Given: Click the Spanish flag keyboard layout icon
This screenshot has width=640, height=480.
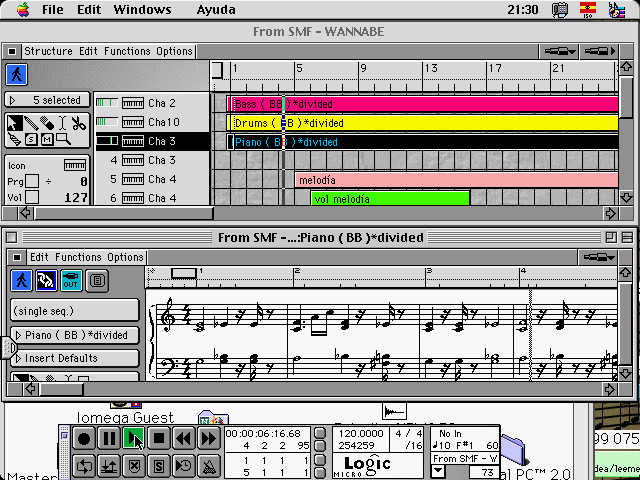Looking at the screenshot, I should [x=588, y=10].
